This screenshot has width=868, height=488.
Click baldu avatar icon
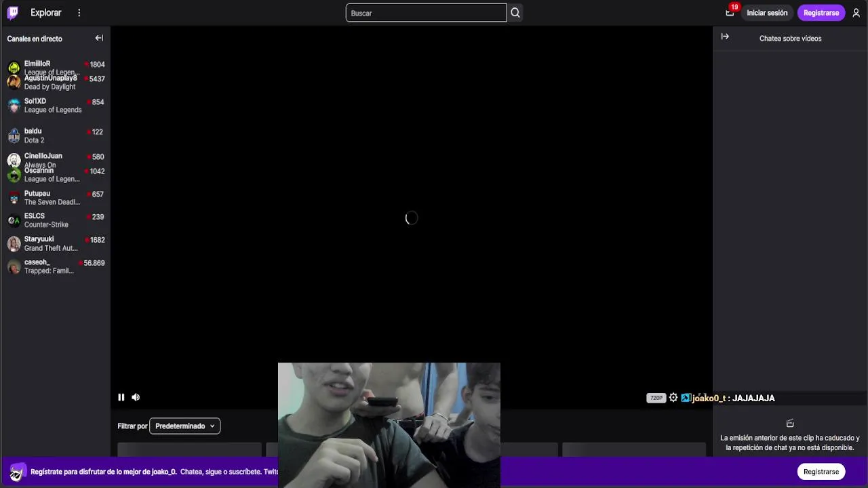point(14,136)
